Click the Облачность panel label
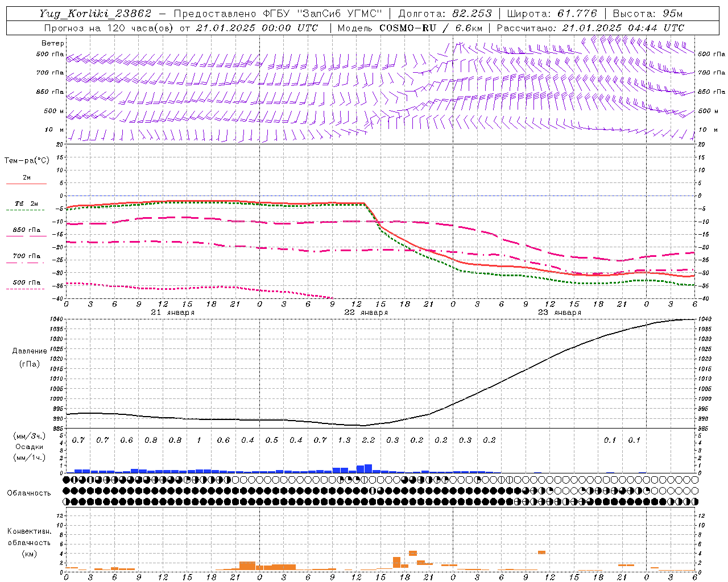This screenshot has height=582, width=728. click(x=29, y=493)
